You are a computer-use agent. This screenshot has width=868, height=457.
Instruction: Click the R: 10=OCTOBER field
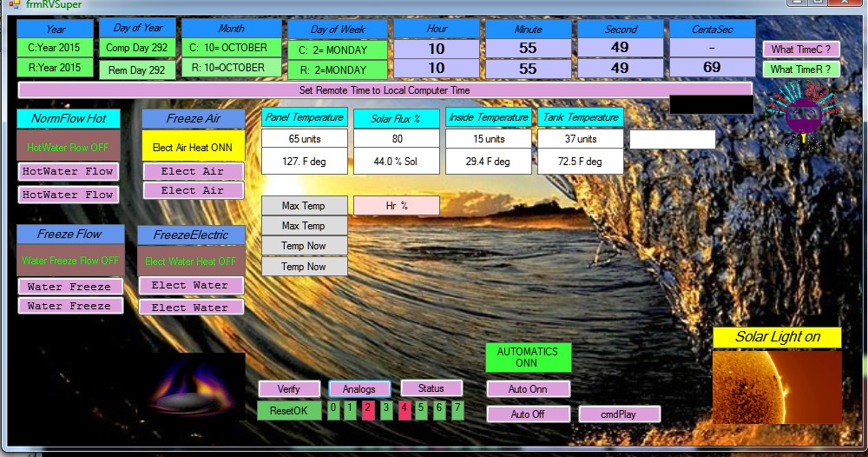[x=231, y=68]
